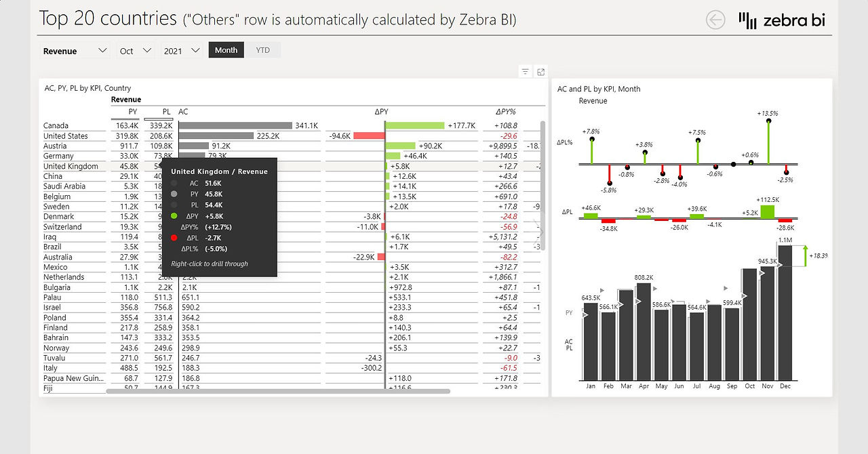
Task: Click the PL column header
Action: click(167, 112)
